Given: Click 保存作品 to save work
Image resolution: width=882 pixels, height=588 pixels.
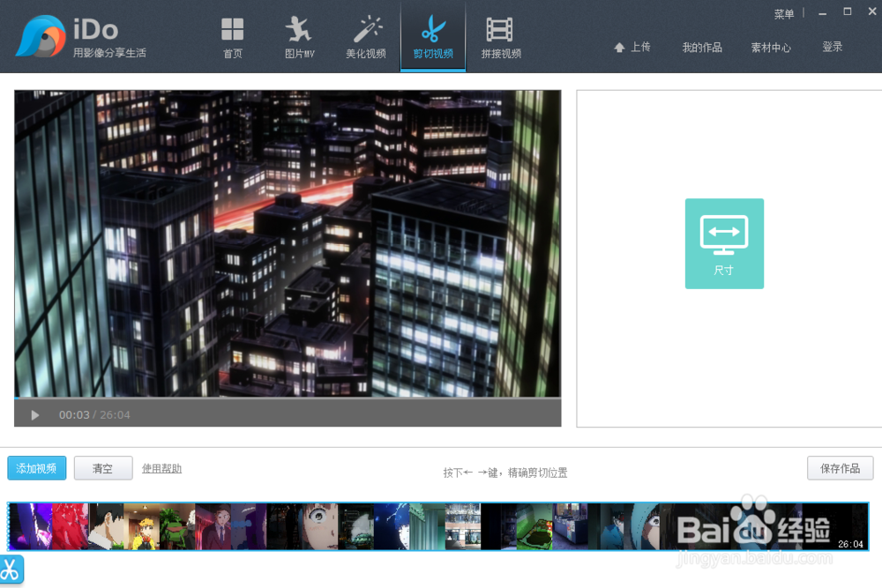Looking at the screenshot, I should tap(840, 468).
